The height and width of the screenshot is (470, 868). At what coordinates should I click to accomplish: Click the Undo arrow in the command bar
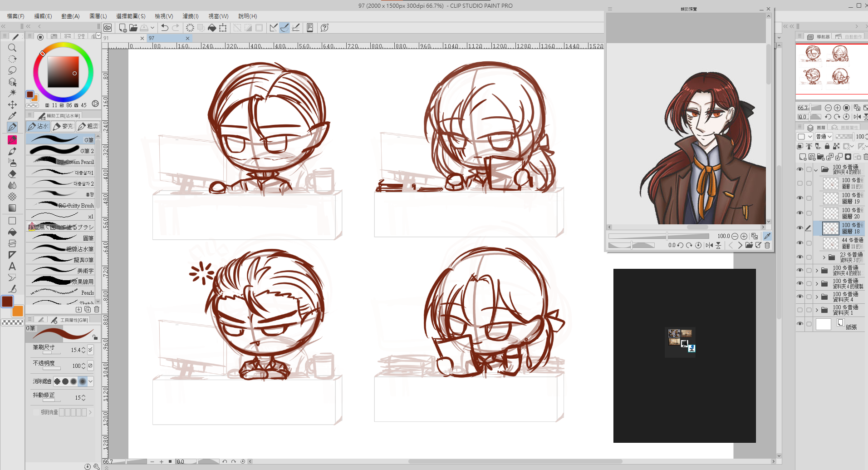tap(164, 28)
